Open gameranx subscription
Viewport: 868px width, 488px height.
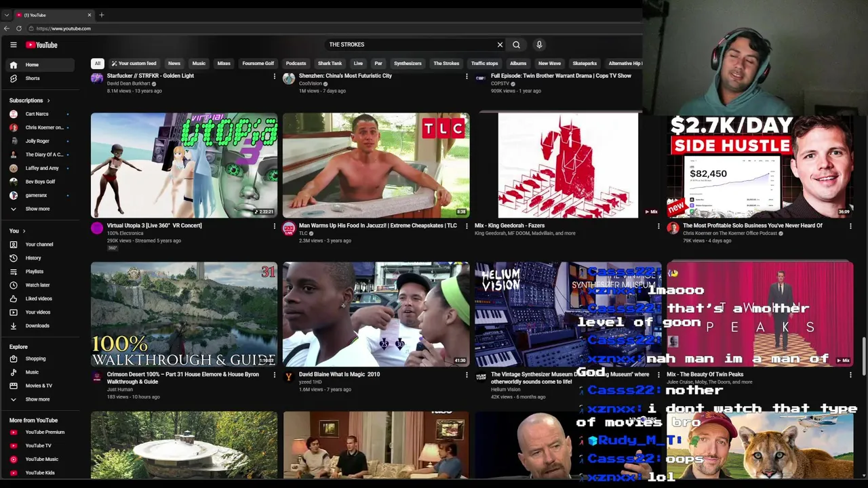pos(41,195)
